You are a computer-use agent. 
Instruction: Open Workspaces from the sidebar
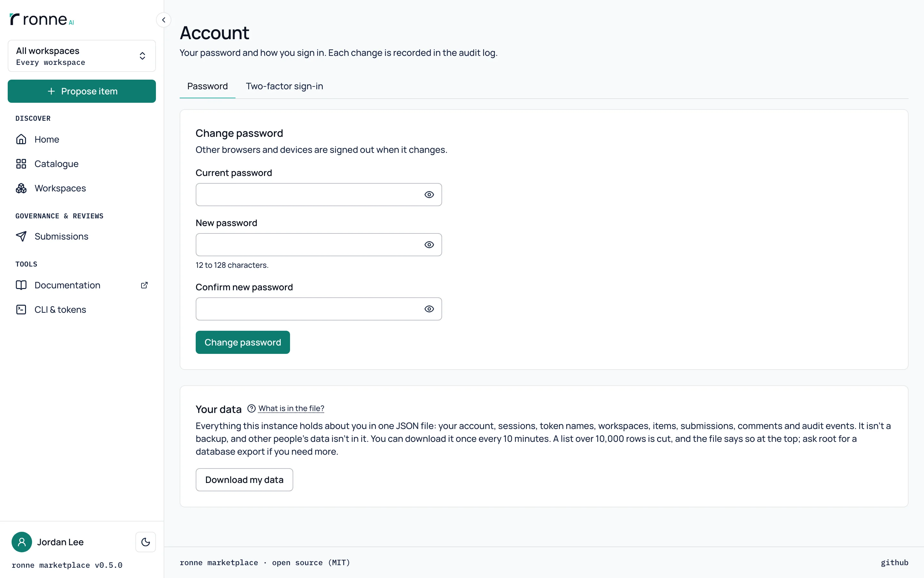tap(82, 188)
